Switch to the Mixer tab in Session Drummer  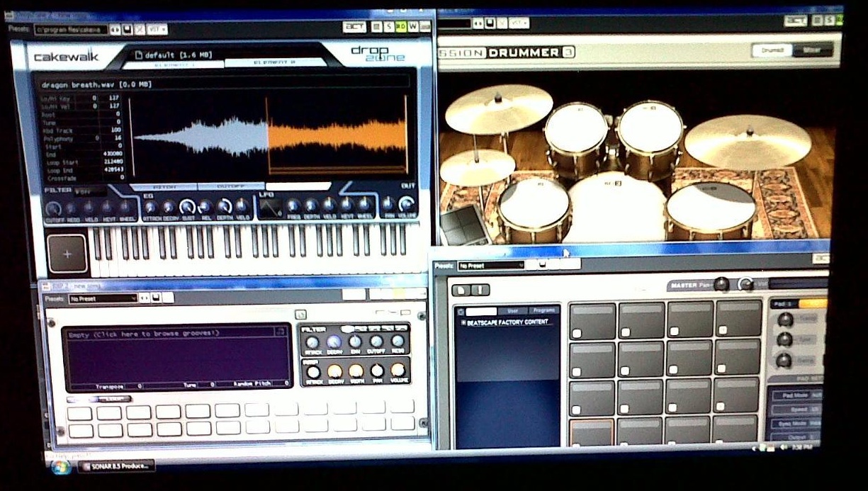coord(812,50)
